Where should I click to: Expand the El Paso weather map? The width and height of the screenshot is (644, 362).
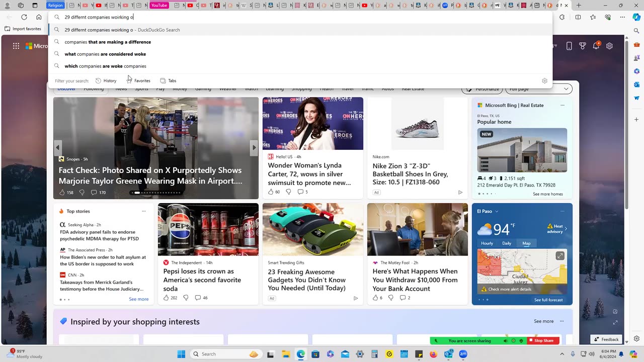coord(559,256)
